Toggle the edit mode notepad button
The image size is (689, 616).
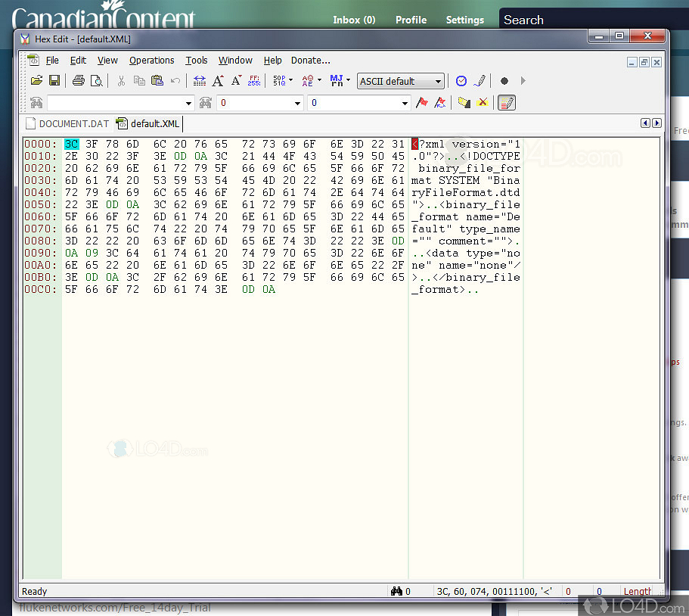[x=507, y=103]
